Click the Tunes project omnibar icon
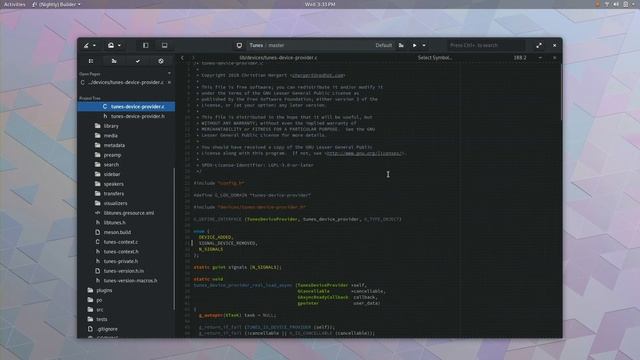This screenshot has height=360, width=640. [x=239, y=45]
